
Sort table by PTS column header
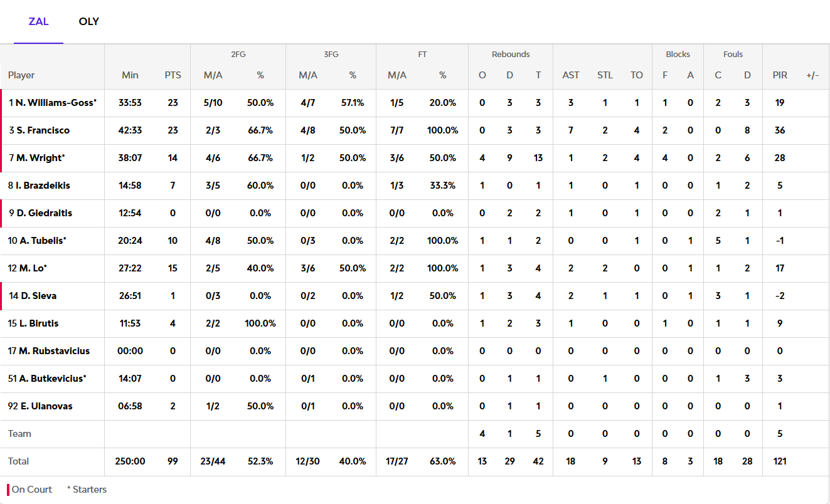point(173,75)
